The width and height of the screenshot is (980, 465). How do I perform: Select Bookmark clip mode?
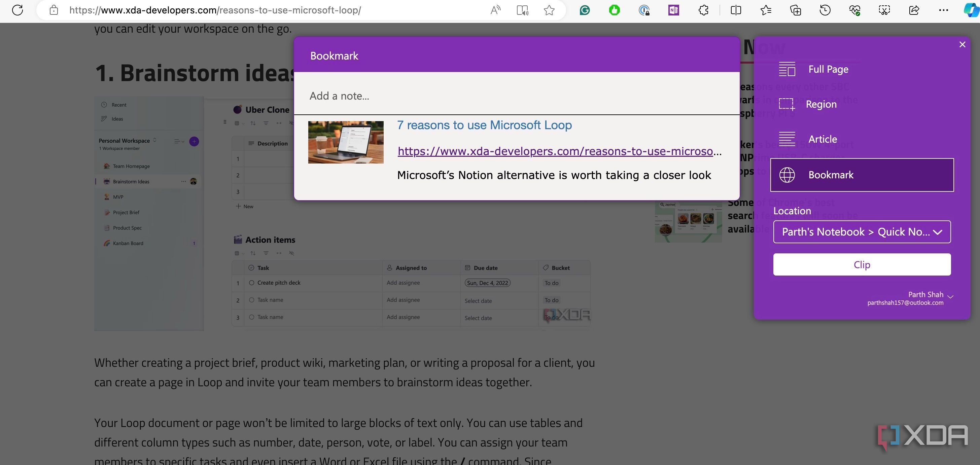[x=862, y=175]
